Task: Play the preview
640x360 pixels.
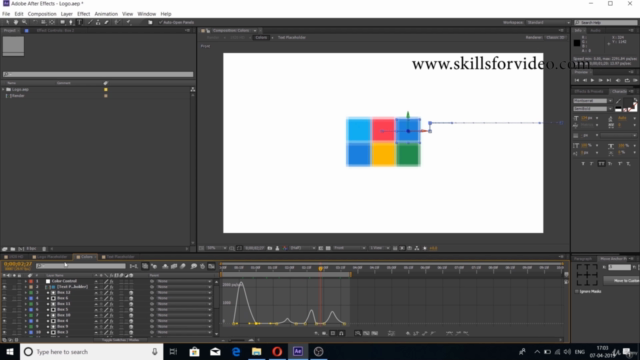Action: (592, 80)
